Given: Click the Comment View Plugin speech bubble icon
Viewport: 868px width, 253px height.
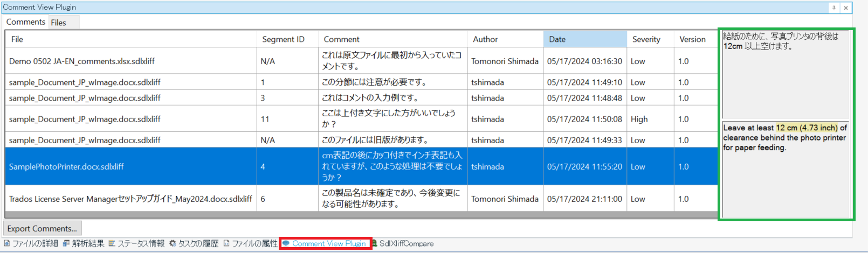Looking at the screenshot, I should tap(286, 244).
